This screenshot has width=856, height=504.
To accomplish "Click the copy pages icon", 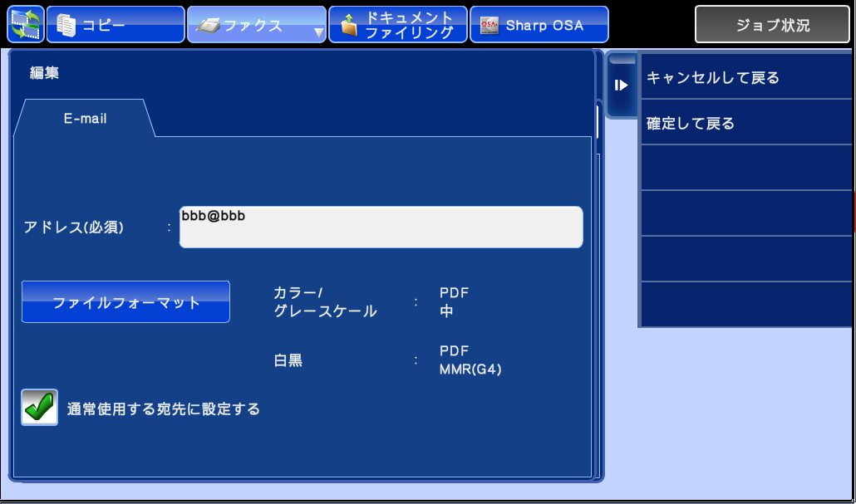I will coord(66,26).
